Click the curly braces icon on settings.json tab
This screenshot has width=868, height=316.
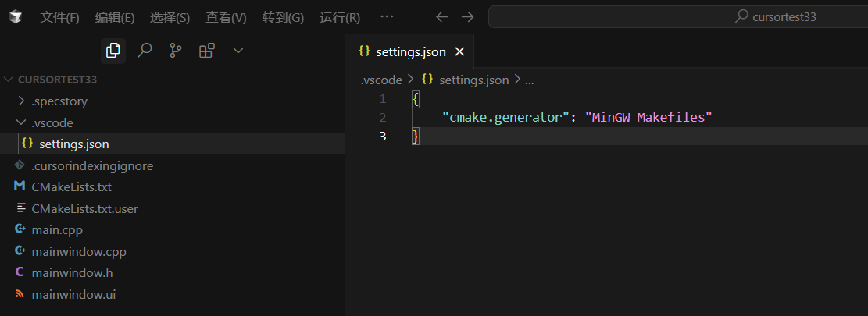pos(364,51)
